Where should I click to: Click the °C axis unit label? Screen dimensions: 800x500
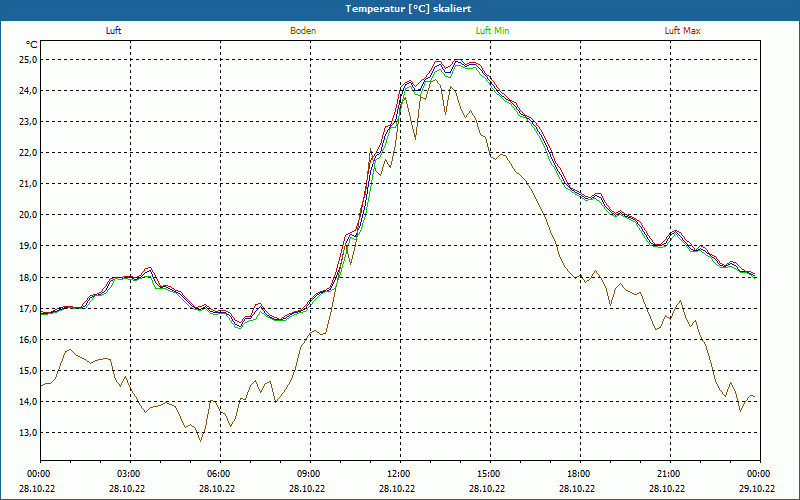[x=32, y=45]
